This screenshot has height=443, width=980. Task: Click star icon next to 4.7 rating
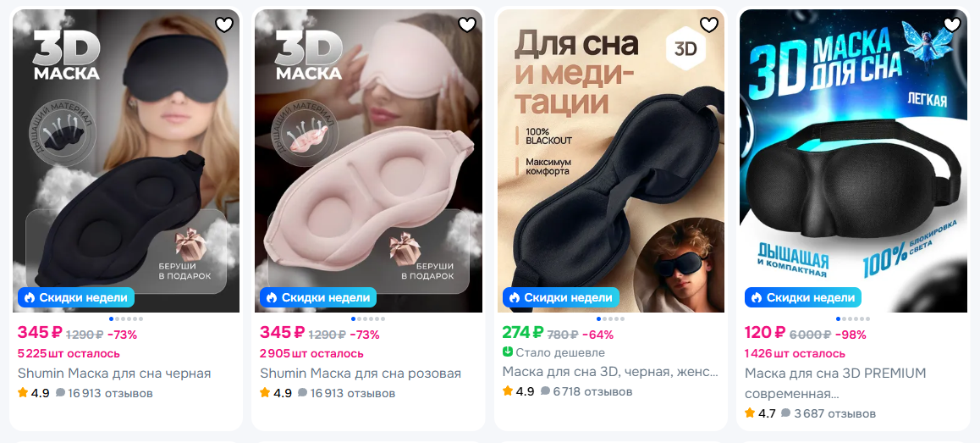click(x=751, y=413)
